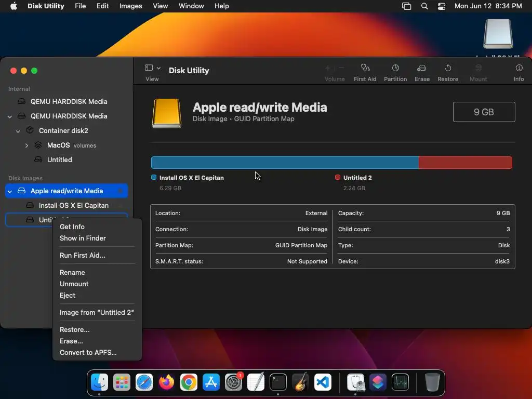Open System Settings from the Dock
532x399 pixels.
pyautogui.click(x=233, y=382)
